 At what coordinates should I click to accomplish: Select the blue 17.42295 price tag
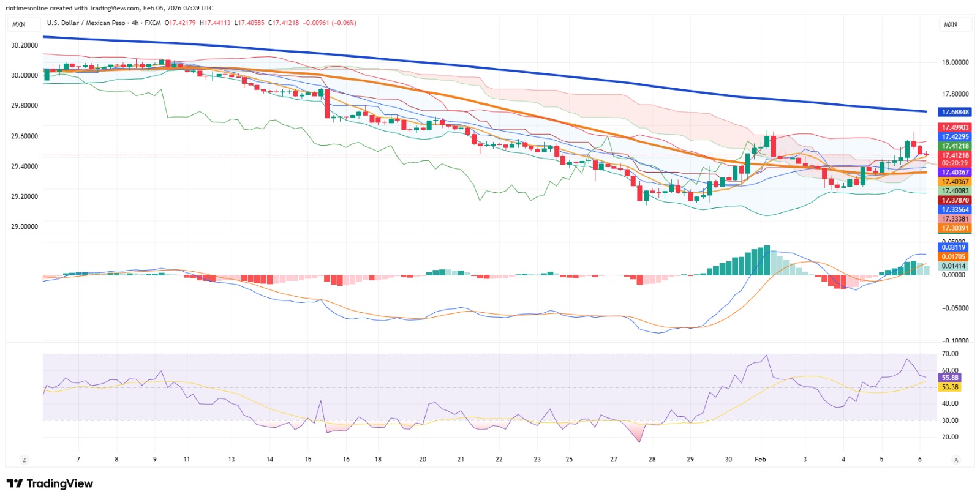tap(955, 136)
